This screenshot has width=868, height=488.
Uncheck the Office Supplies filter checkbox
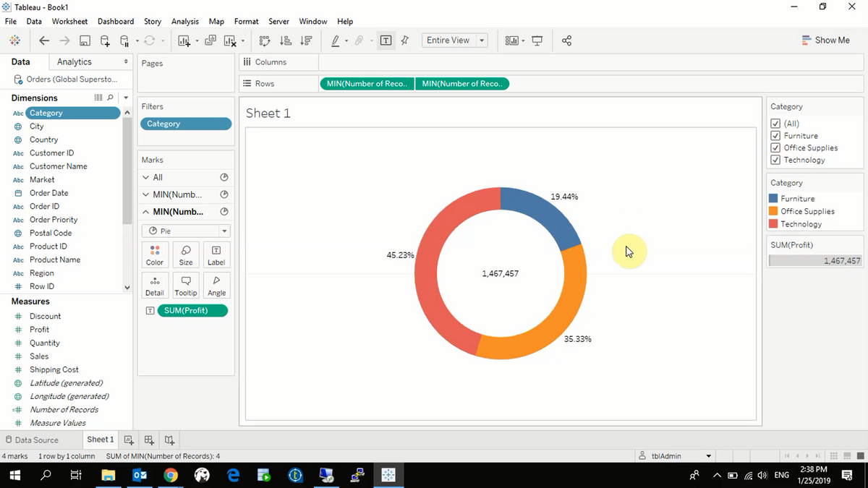[x=775, y=147]
